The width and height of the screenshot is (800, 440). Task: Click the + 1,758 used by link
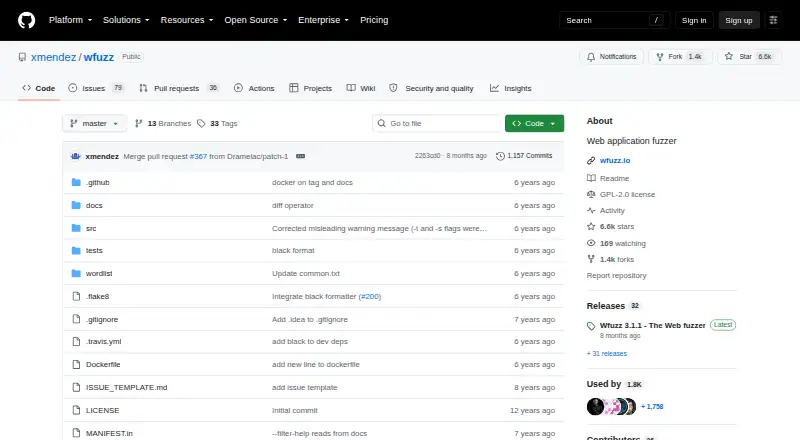point(652,406)
